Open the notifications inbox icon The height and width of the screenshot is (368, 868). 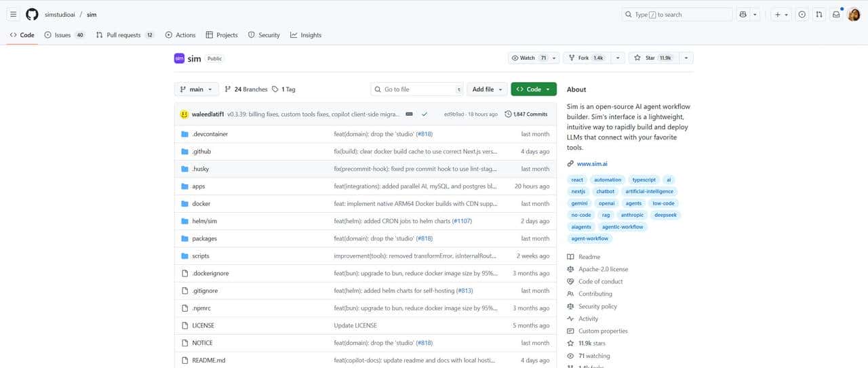pos(836,14)
